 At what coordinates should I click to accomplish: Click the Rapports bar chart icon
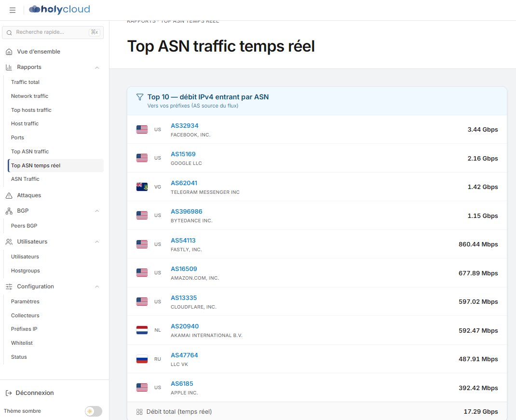coord(9,67)
